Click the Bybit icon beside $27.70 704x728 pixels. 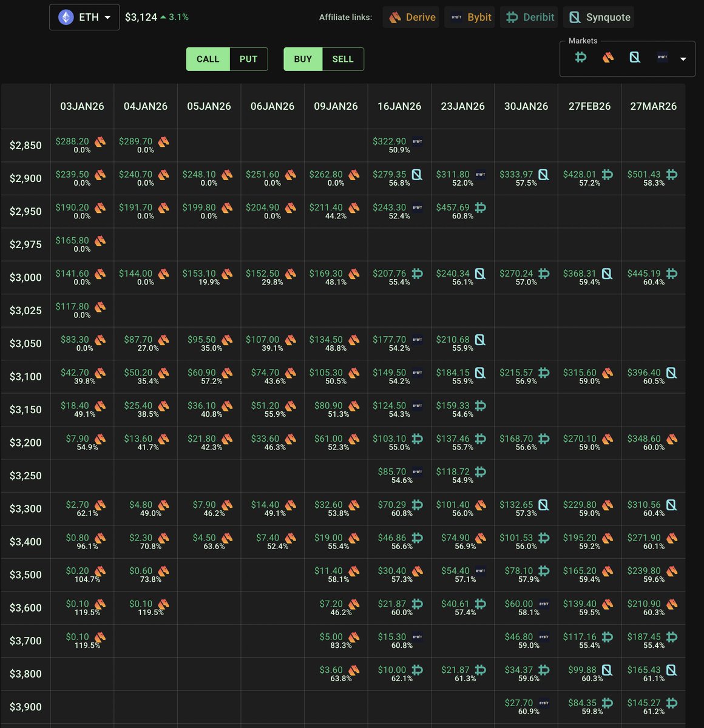(544, 703)
